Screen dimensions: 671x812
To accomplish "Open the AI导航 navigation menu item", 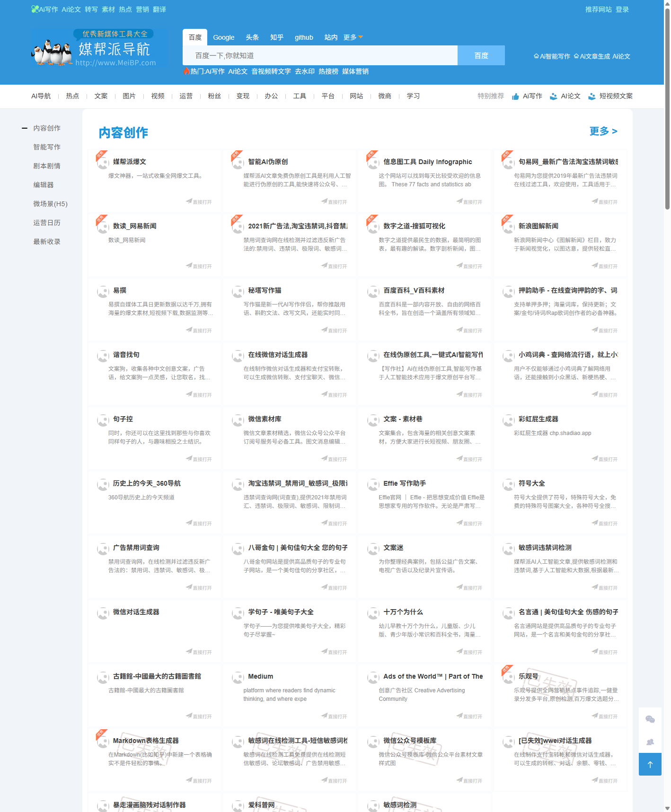I will [41, 96].
